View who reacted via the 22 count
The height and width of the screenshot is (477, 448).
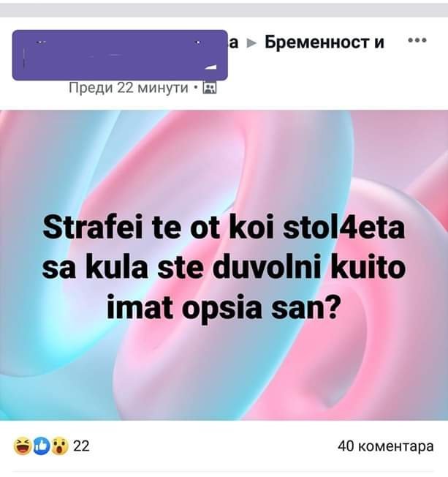81,446
